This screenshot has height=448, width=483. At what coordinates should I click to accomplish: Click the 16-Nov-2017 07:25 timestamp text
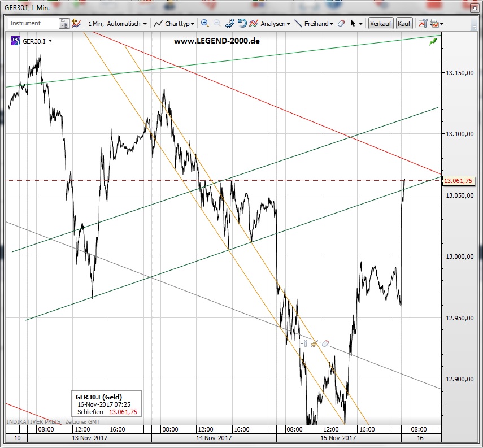104,404
